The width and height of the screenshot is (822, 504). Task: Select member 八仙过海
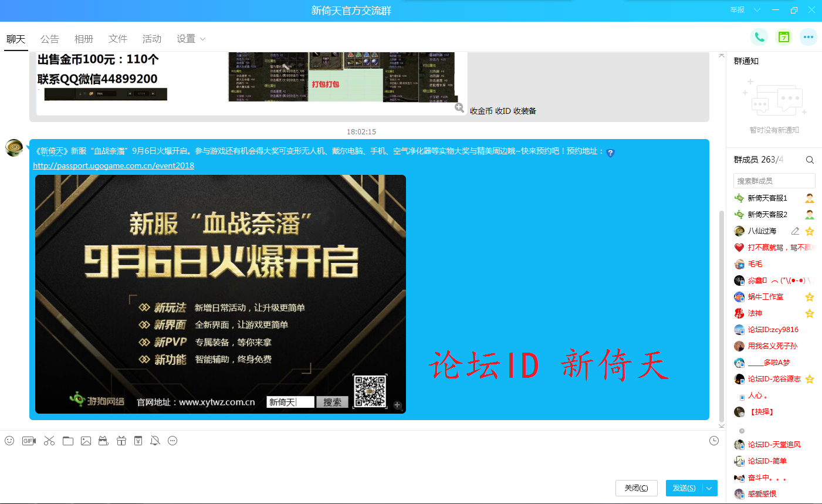774,231
